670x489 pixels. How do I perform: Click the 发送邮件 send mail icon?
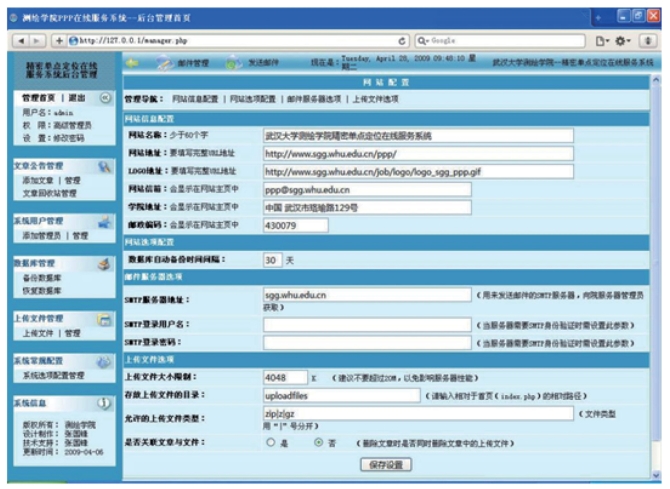point(233,63)
